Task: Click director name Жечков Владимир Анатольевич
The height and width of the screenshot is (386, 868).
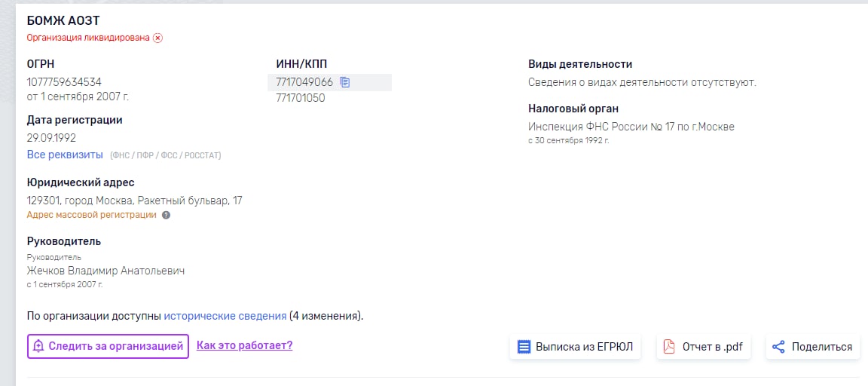Action: pos(105,271)
